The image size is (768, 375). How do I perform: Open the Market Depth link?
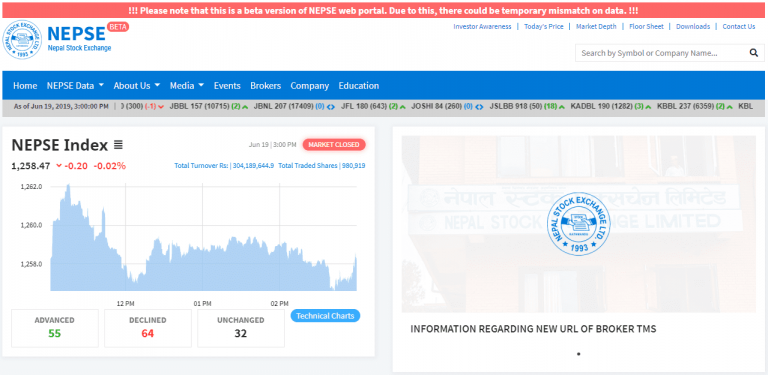click(x=596, y=26)
